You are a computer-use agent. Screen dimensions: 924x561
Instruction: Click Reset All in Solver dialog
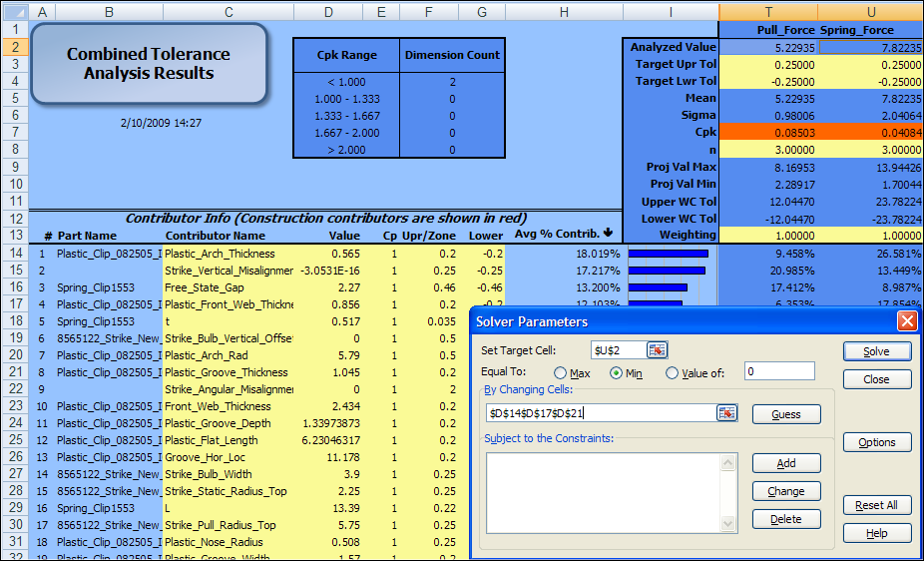click(x=876, y=505)
